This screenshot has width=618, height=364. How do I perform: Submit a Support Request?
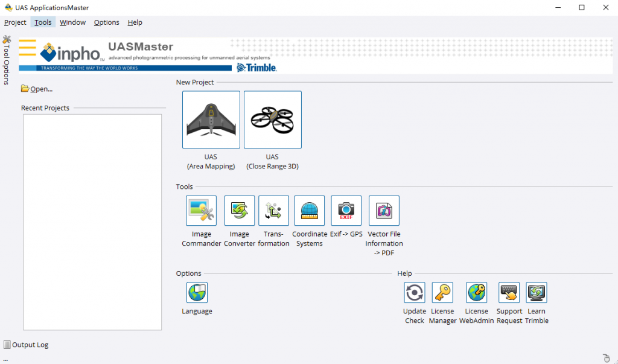[x=509, y=292]
